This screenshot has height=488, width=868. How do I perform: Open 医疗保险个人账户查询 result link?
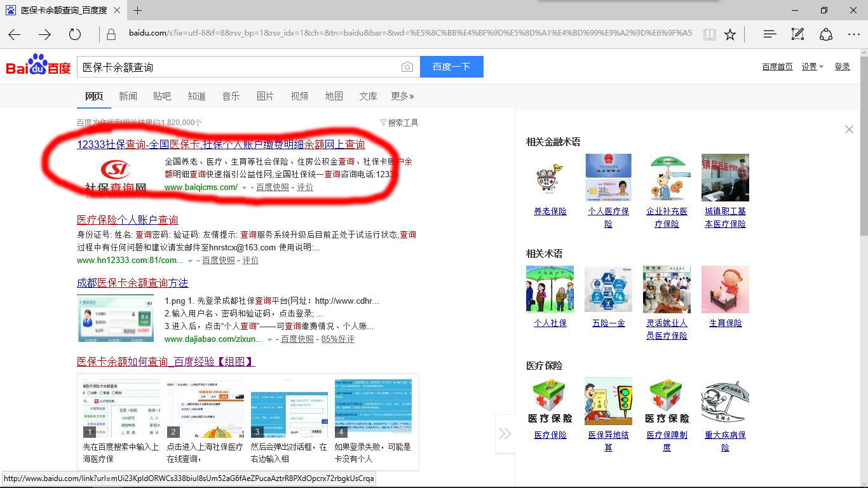click(127, 220)
